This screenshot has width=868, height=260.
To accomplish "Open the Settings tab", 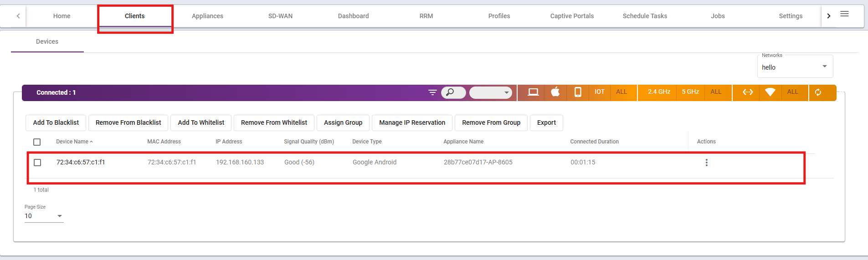I will [791, 16].
